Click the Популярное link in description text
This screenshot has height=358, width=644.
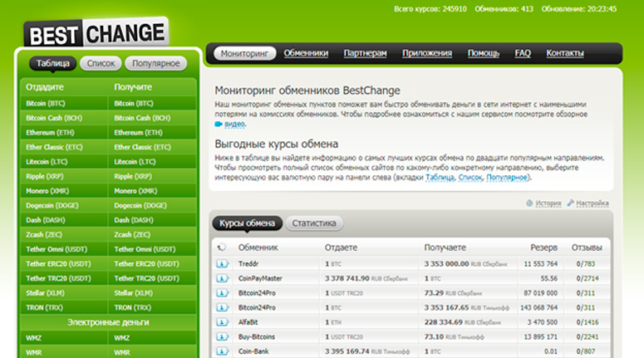coord(507,178)
